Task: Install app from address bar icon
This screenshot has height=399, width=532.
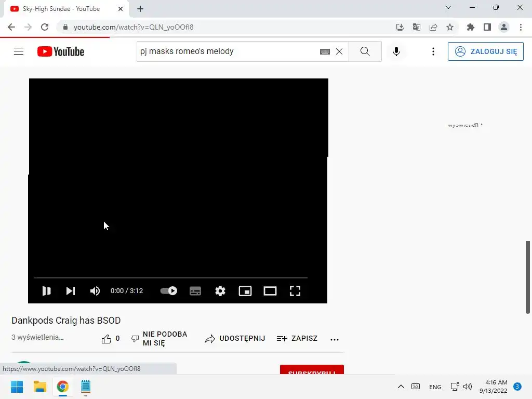Action: [x=400, y=27]
